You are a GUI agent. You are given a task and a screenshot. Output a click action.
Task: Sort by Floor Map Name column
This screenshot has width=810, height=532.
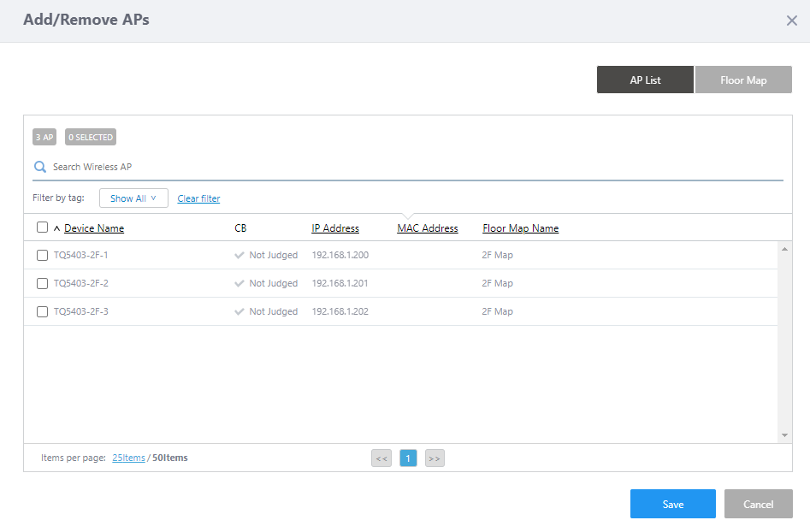520,228
